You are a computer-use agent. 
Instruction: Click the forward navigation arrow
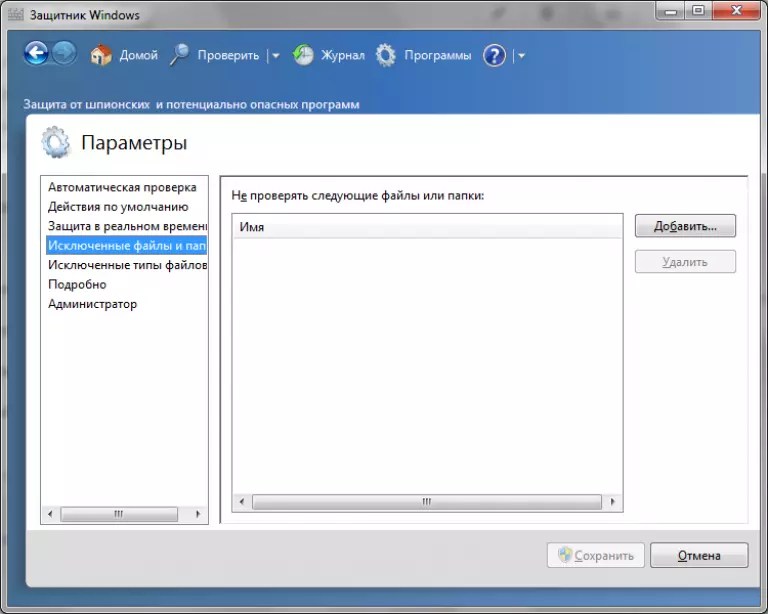pos(64,53)
